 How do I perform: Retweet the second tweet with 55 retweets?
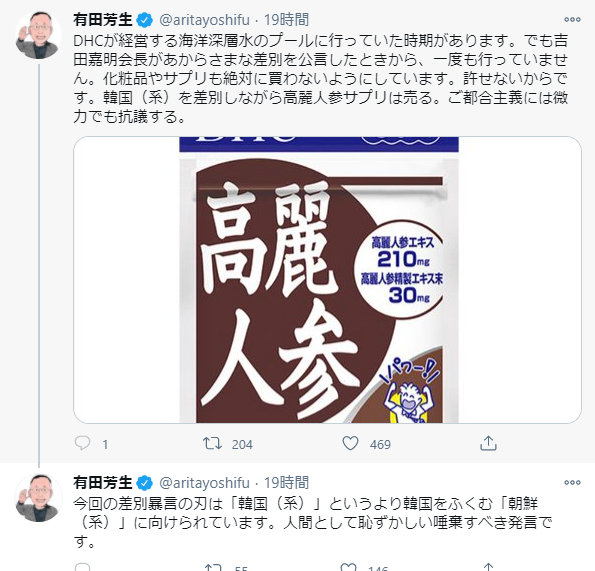click(x=212, y=568)
